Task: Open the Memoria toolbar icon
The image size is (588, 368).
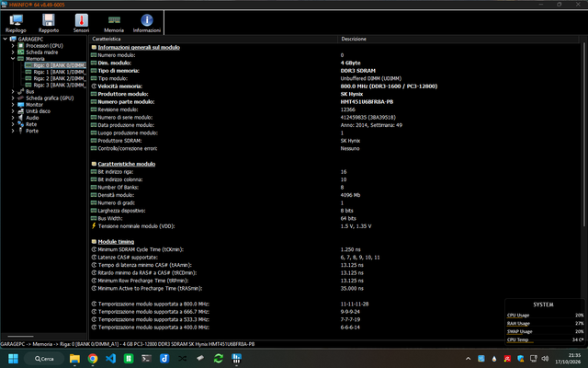Action: click(114, 23)
